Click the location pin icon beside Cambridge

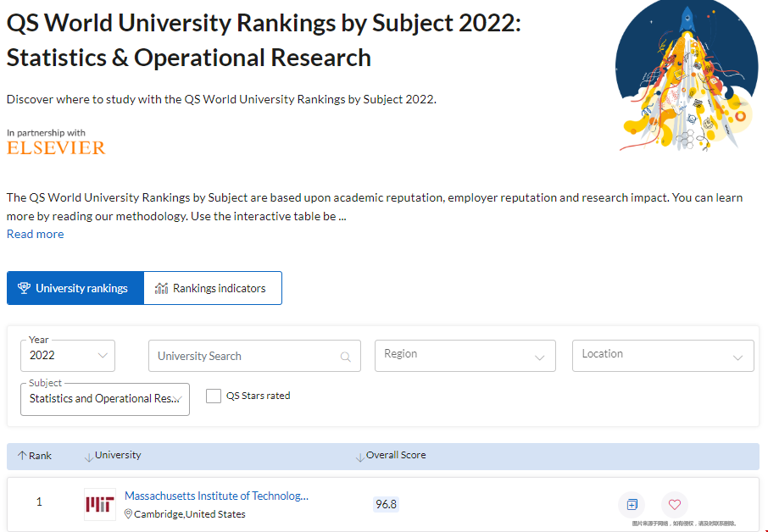click(x=128, y=514)
